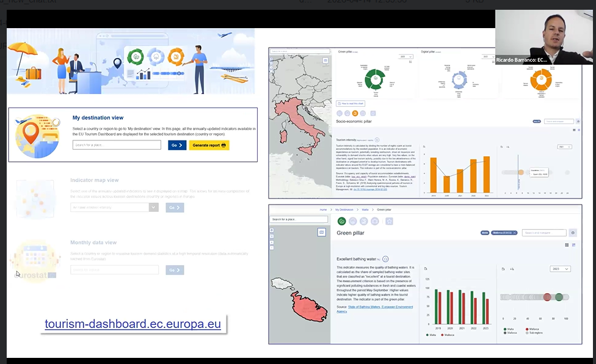The width and height of the screenshot is (596, 364).
Task: Click the How to read this chart button
Action: pos(351,104)
